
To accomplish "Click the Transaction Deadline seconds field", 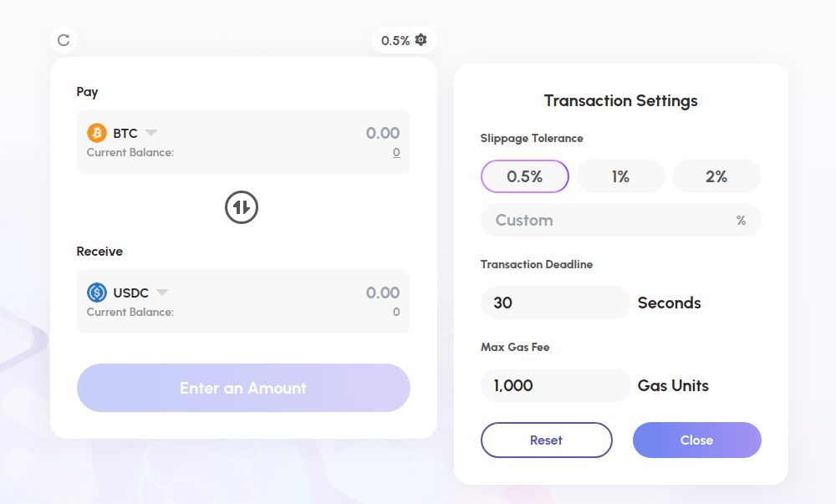I will 556,303.
